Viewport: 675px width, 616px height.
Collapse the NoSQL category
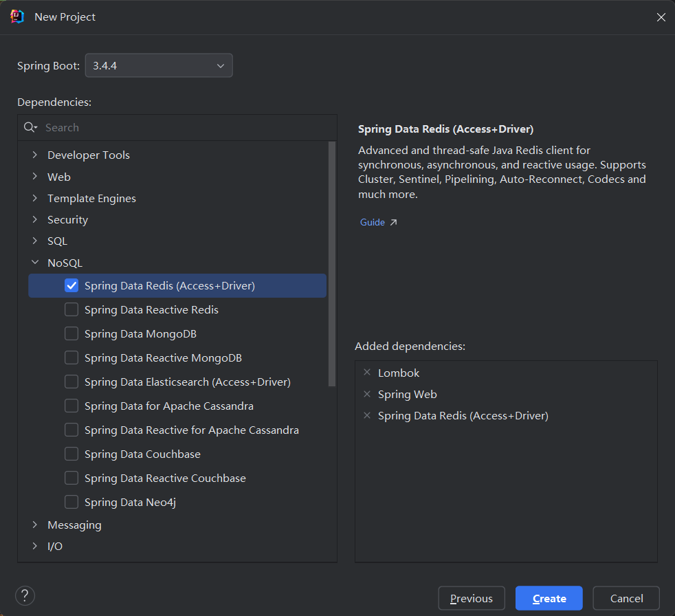point(35,262)
